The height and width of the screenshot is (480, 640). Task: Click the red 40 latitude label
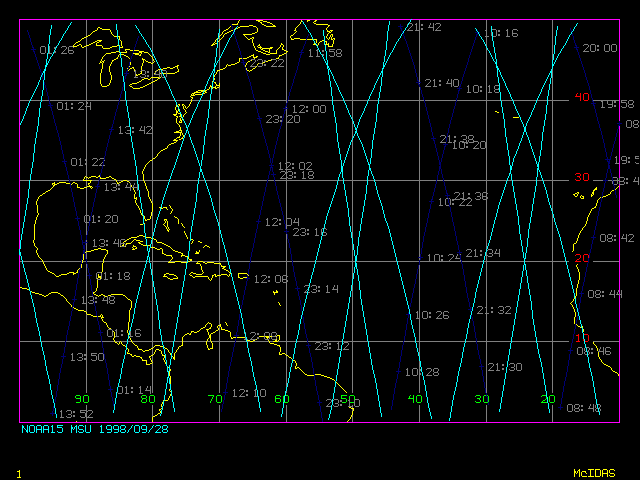582,97
